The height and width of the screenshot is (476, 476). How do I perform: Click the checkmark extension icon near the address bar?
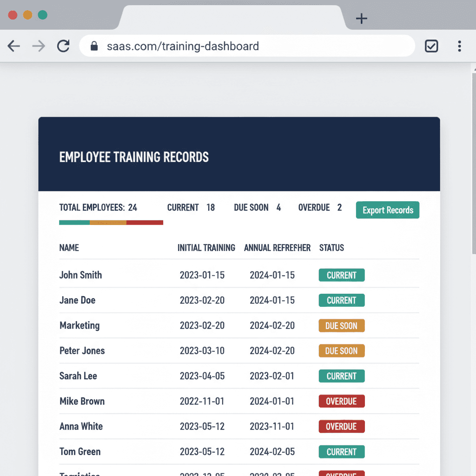click(x=431, y=46)
